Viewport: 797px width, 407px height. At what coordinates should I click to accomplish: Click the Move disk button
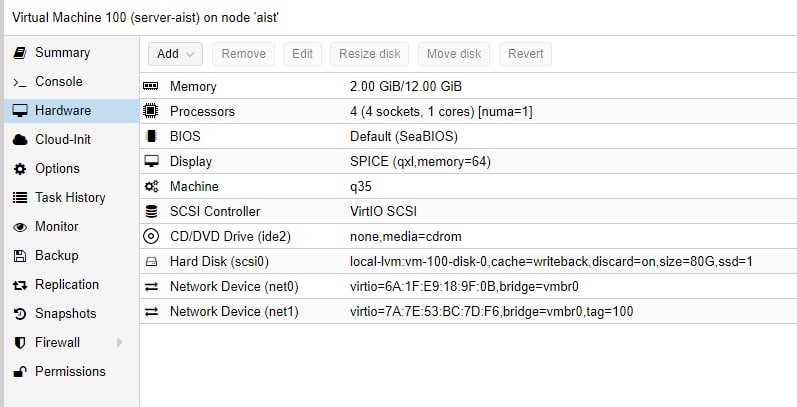[454, 54]
